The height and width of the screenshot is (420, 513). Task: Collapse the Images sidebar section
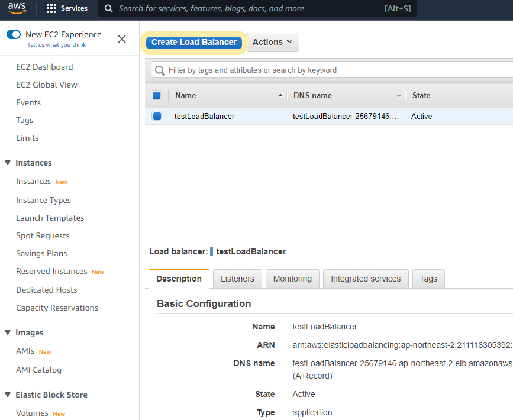tap(8, 332)
